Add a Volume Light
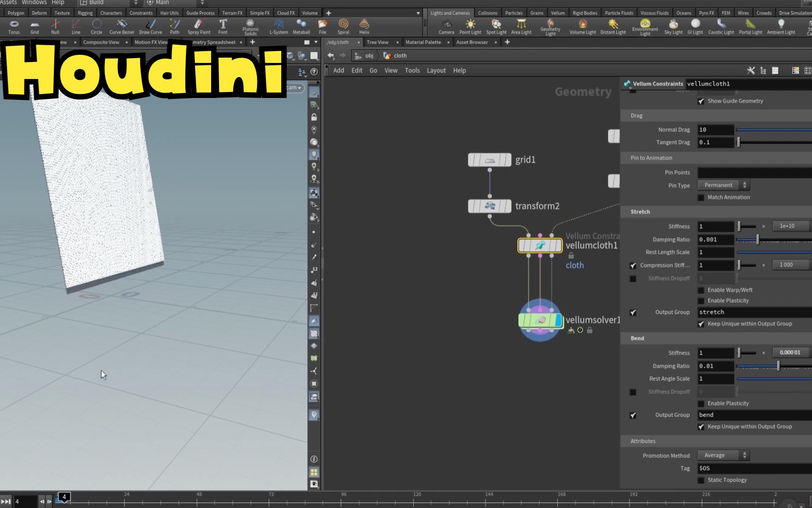The width and height of the screenshot is (812, 508). (x=582, y=27)
